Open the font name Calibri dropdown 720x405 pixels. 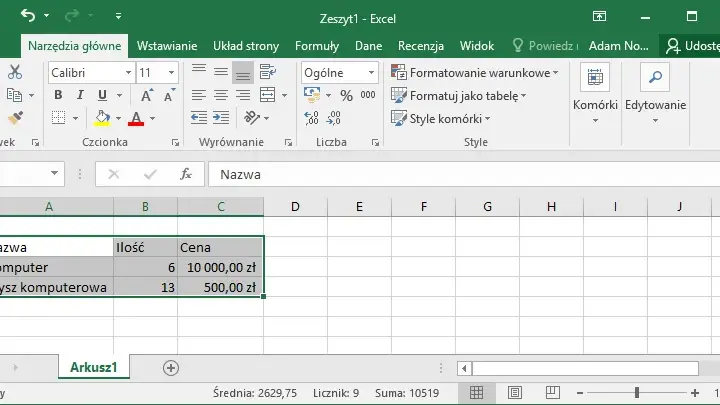(x=129, y=73)
